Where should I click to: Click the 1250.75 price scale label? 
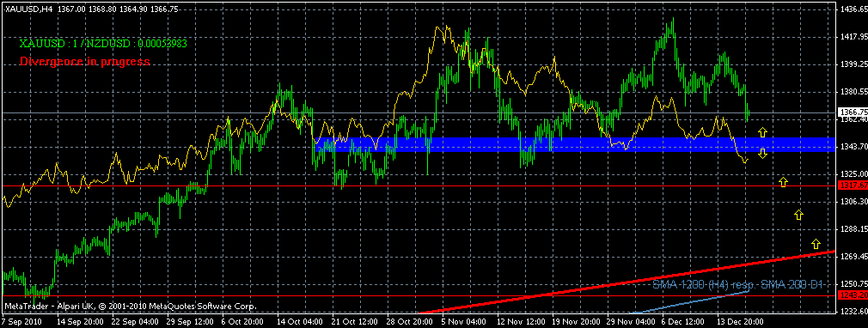coord(853,283)
